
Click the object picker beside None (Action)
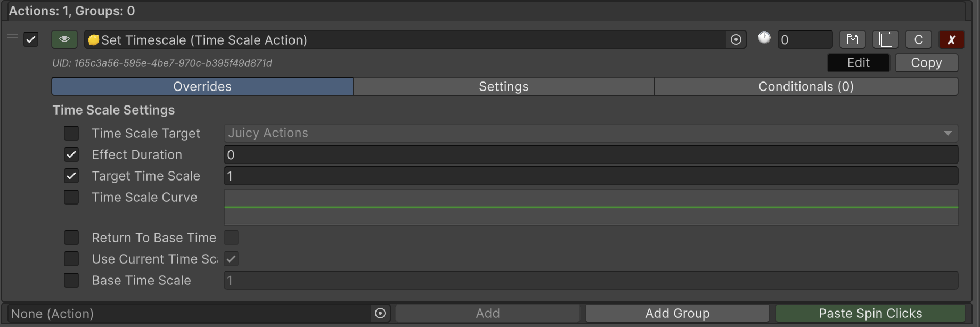pyautogui.click(x=380, y=313)
